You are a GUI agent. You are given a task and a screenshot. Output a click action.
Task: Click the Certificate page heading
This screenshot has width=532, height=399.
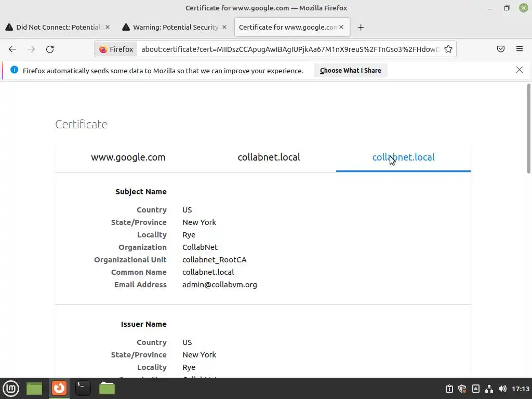[x=82, y=124]
